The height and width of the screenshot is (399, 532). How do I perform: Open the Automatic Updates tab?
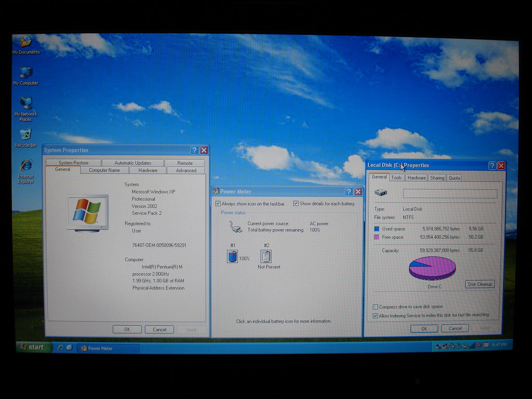[132, 163]
